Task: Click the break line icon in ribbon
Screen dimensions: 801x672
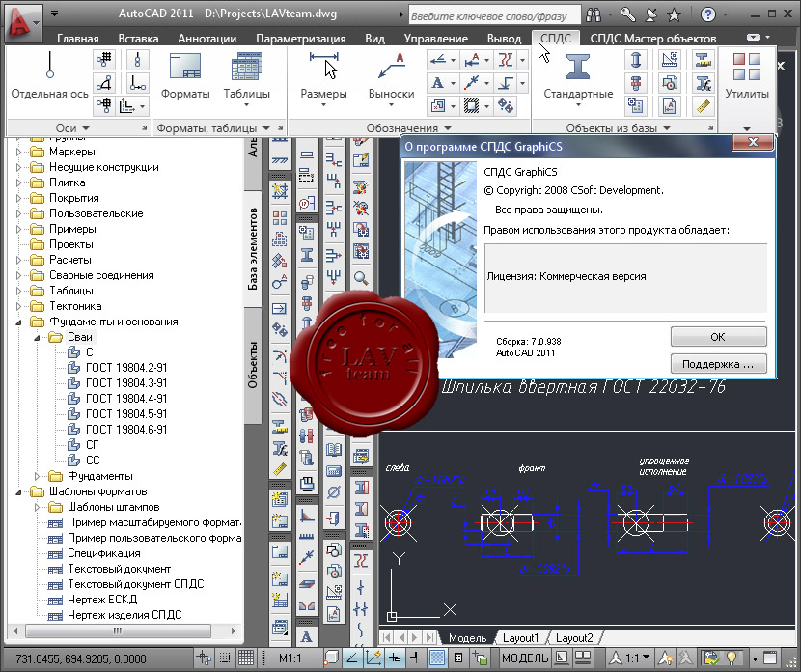Action: point(506,60)
